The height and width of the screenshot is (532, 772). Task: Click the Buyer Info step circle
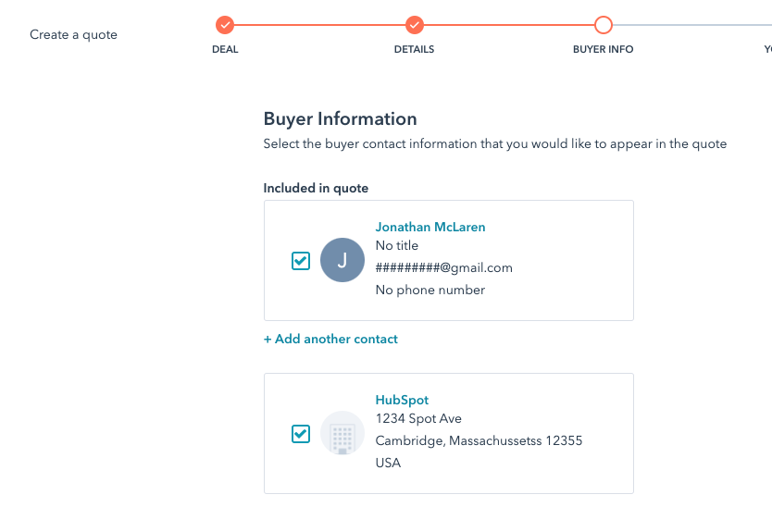coord(604,25)
